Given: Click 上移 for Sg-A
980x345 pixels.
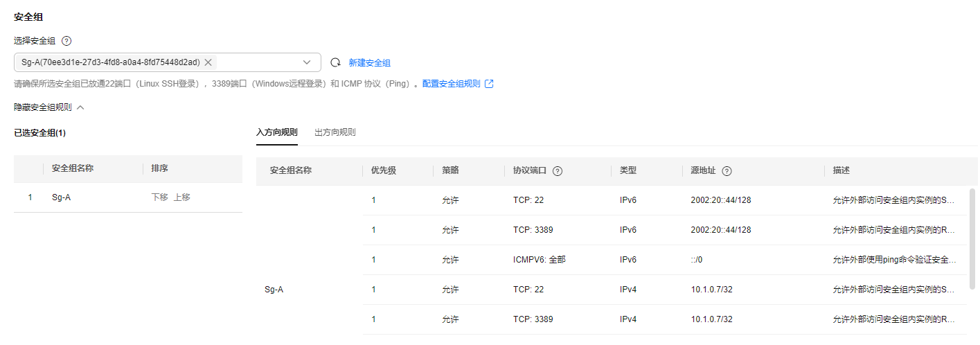Looking at the screenshot, I should tap(181, 197).
